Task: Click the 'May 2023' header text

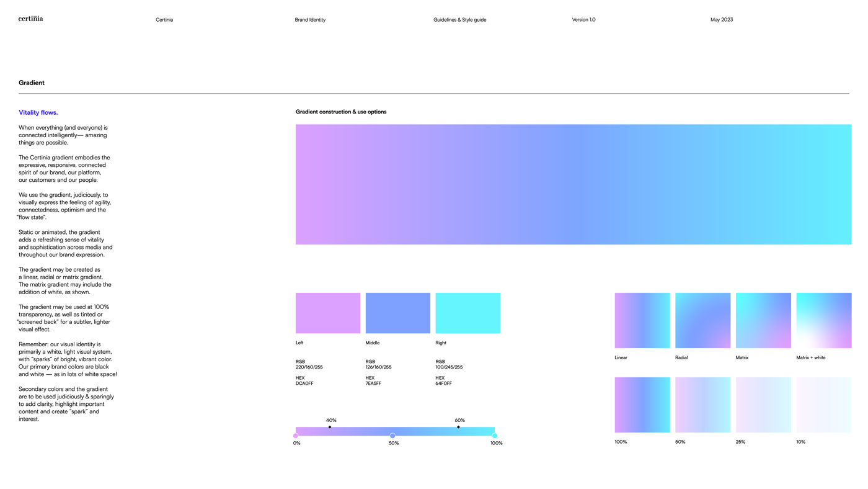Action: 722,20
